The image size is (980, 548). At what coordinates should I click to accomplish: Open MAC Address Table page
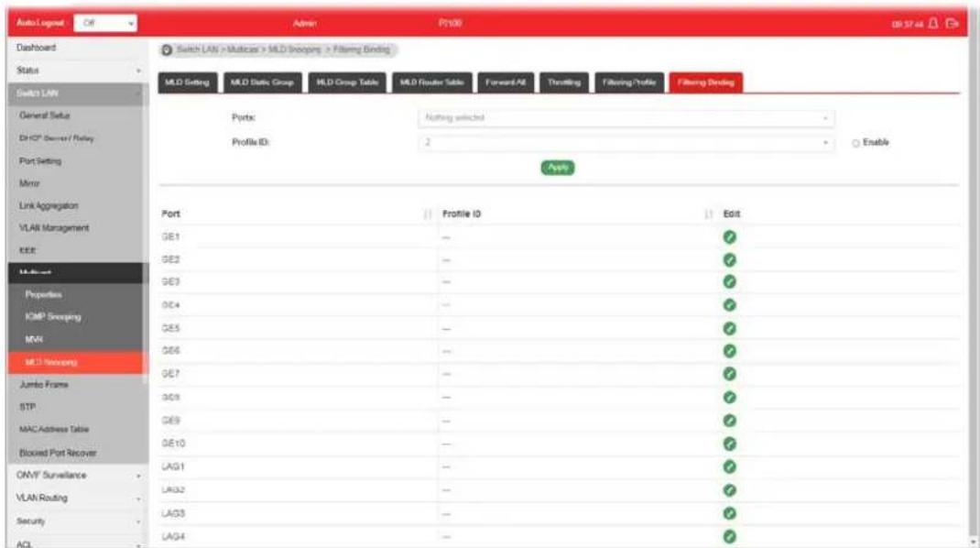pos(54,430)
